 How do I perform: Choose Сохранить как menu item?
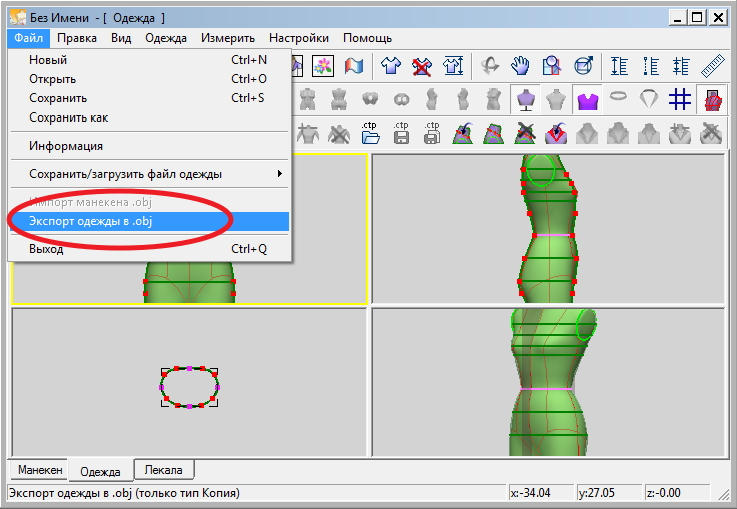coord(149,117)
